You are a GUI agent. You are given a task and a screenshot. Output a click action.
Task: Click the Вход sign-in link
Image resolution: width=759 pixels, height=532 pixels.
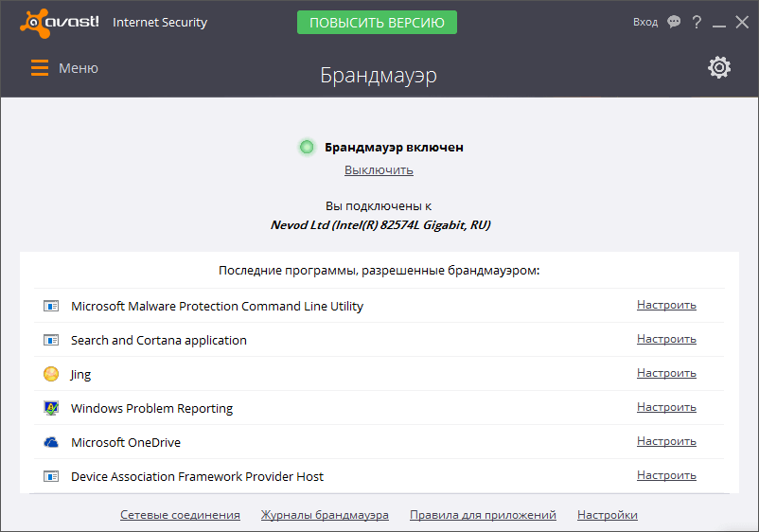645,22
